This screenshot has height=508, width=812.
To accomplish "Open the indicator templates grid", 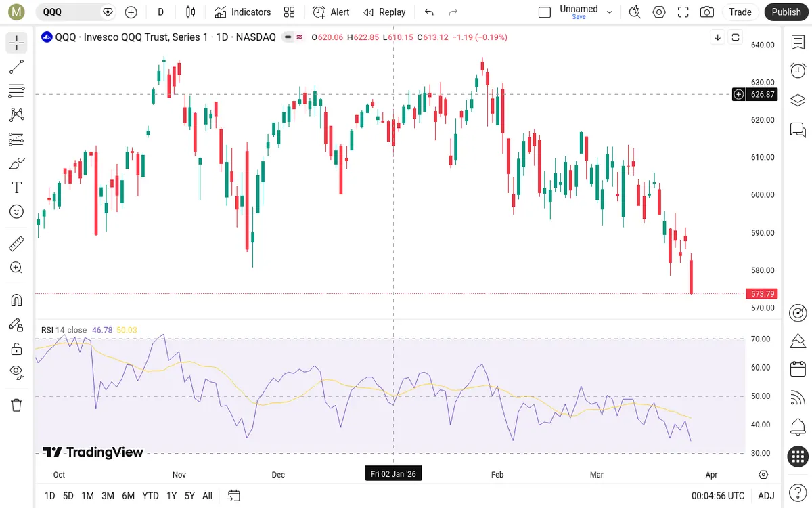I will [x=290, y=12].
